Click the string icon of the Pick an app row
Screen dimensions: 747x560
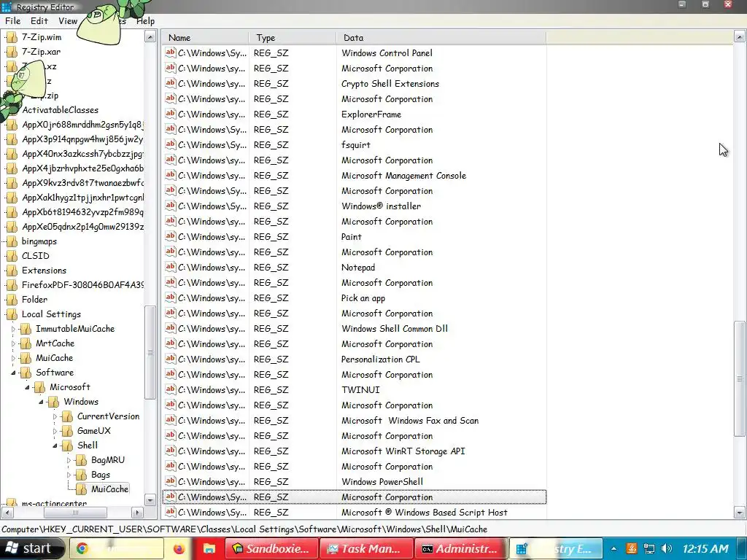point(170,297)
